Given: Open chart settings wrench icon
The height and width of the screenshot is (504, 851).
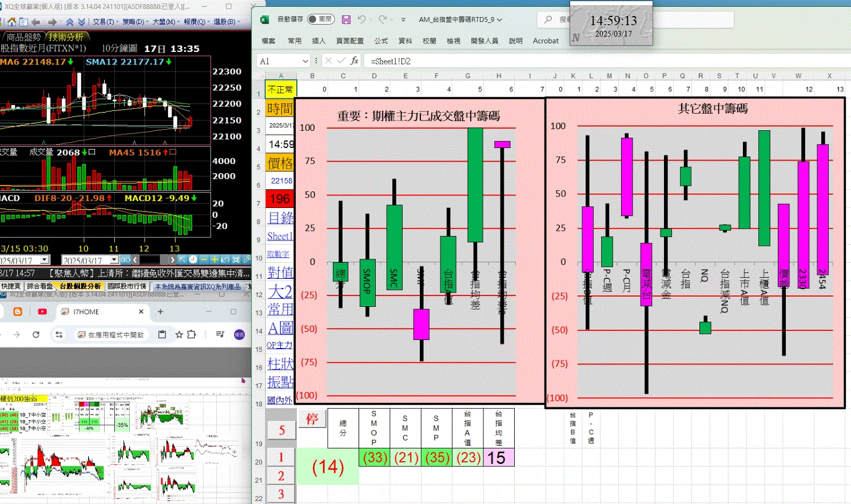Looking at the screenshot, I should pos(246,259).
